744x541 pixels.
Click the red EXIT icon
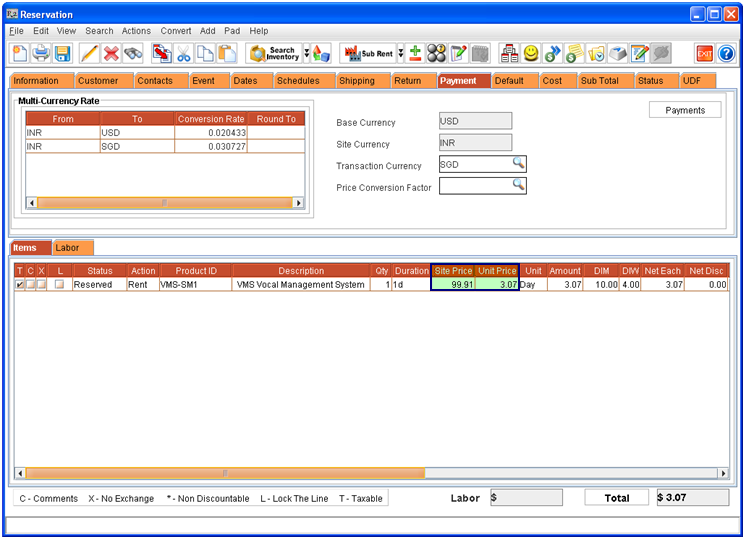tap(705, 54)
